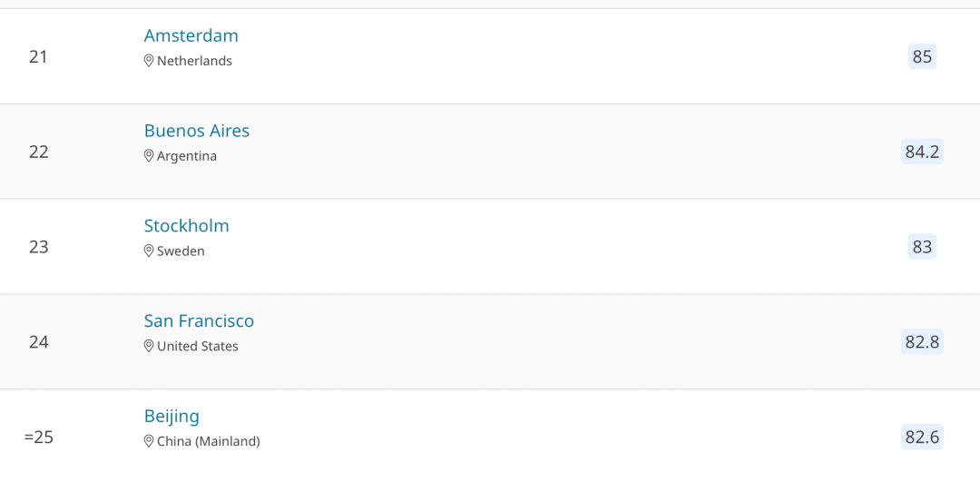The width and height of the screenshot is (980, 482).
Task: Click the location pin beside Netherlands
Action: [x=149, y=61]
